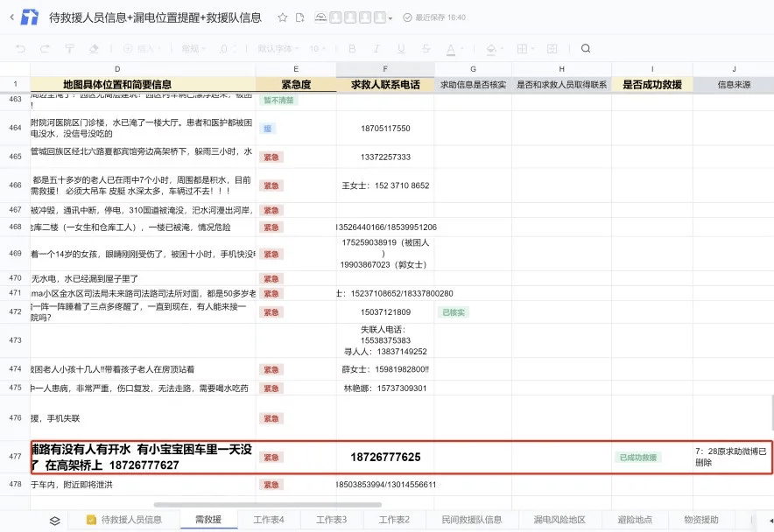Screen dimensions: 774x532
Task: Apply the fill color bucket
Action: 491,49
